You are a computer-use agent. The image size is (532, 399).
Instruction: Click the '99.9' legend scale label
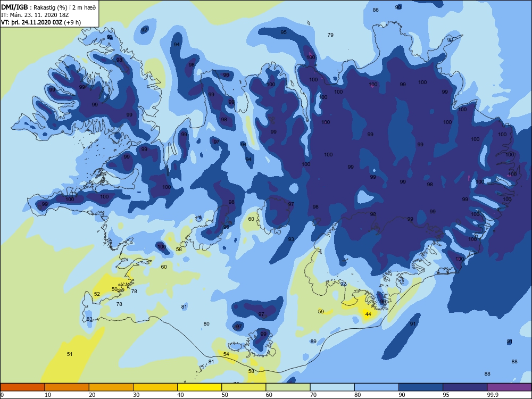(493, 395)
